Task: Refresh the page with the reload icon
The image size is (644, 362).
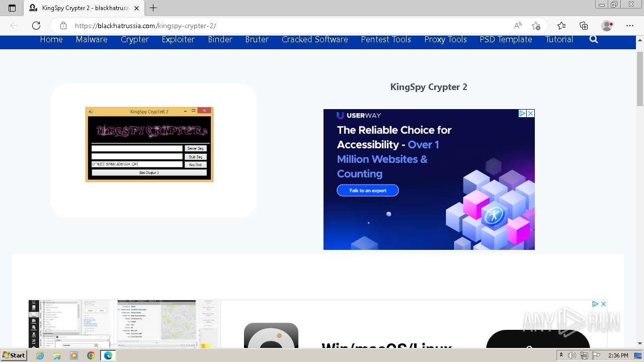Action: coord(36,26)
